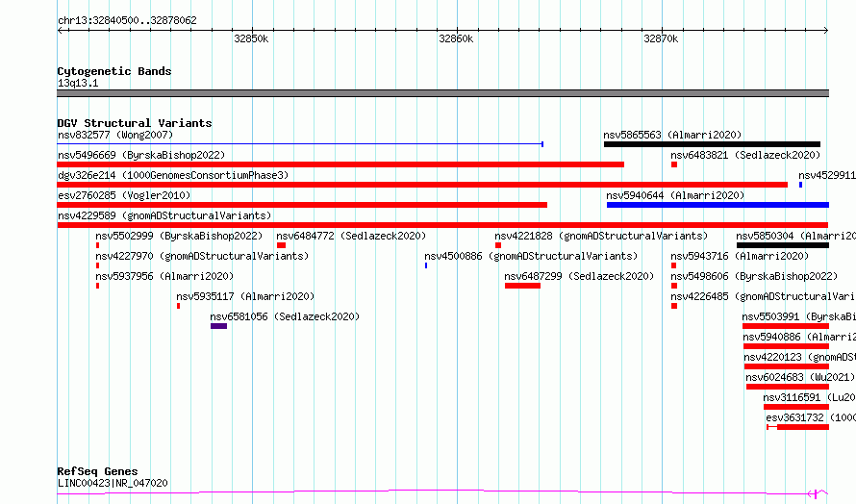Viewport: 856px width, 504px height.
Task: Select the nsv5496669 (ByrskaBishop2022) label
Action: 141,155
